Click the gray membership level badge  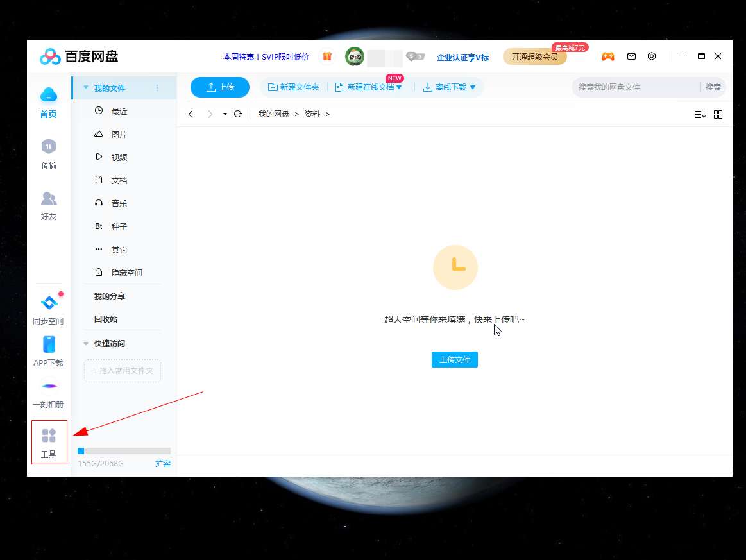tap(415, 56)
